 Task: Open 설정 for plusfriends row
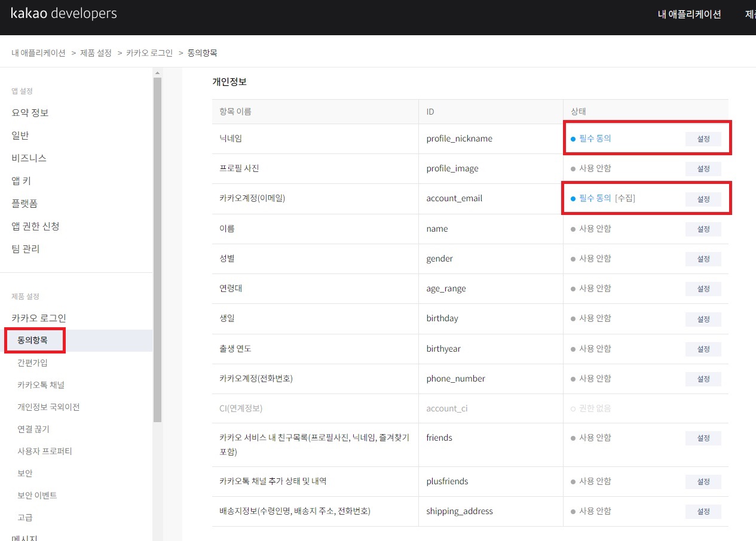703,482
